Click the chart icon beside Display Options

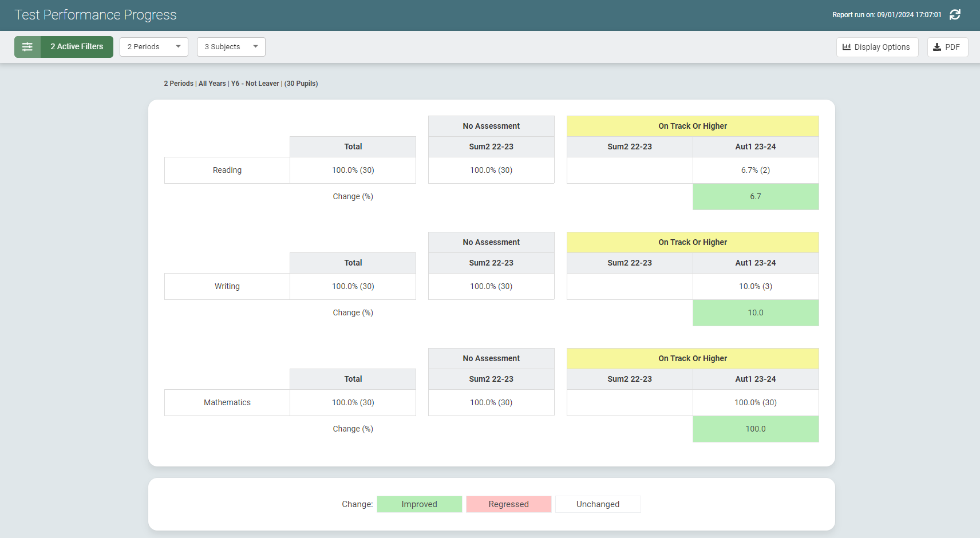click(847, 46)
